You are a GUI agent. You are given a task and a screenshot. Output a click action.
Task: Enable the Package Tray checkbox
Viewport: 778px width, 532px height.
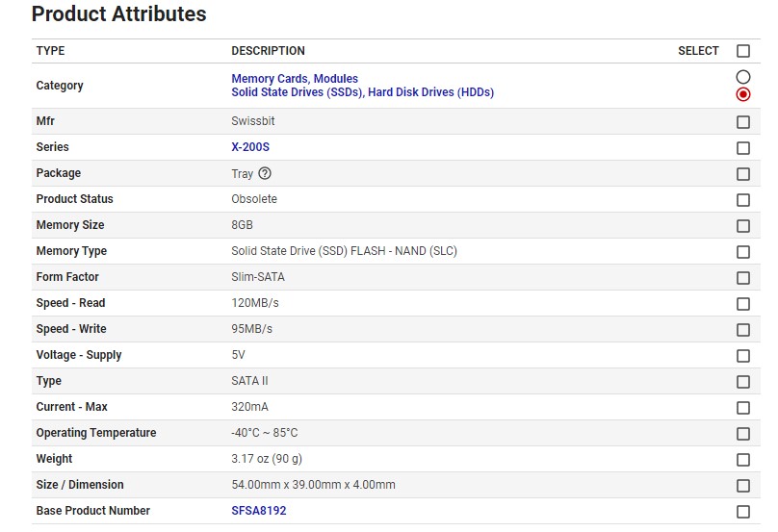pos(742,174)
